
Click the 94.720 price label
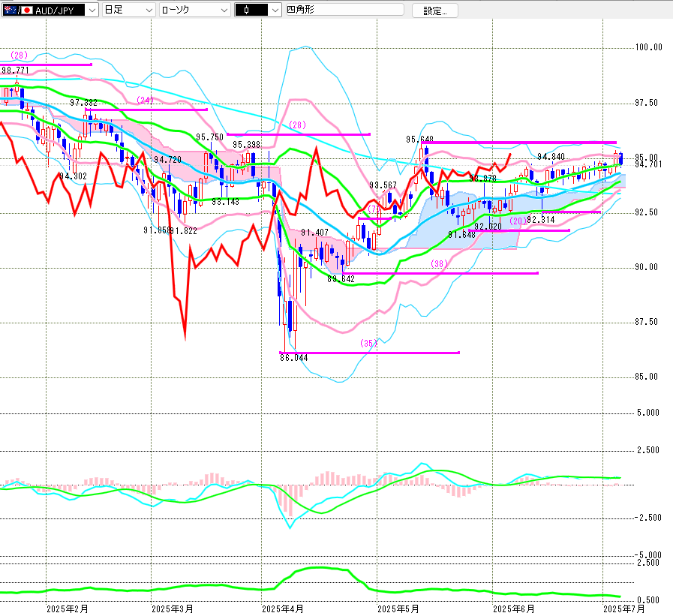168,160
